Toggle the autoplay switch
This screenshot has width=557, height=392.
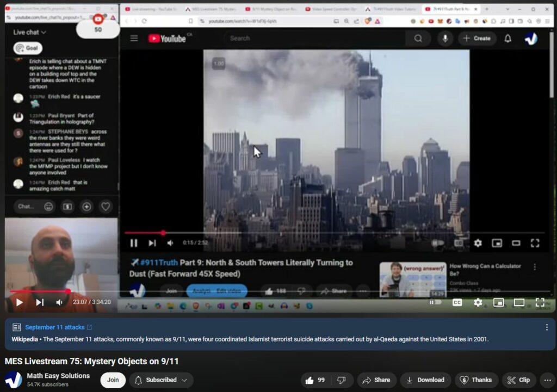(x=435, y=302)
